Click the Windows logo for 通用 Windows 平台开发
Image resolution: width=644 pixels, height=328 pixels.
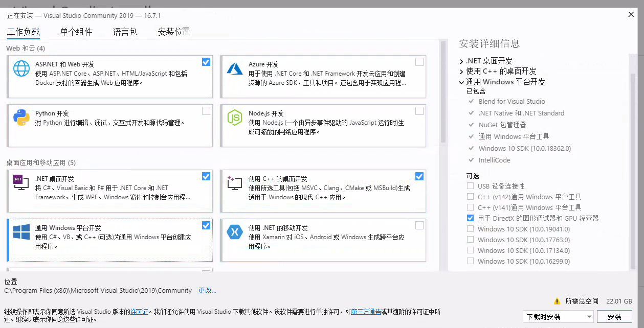click(21, 231)
